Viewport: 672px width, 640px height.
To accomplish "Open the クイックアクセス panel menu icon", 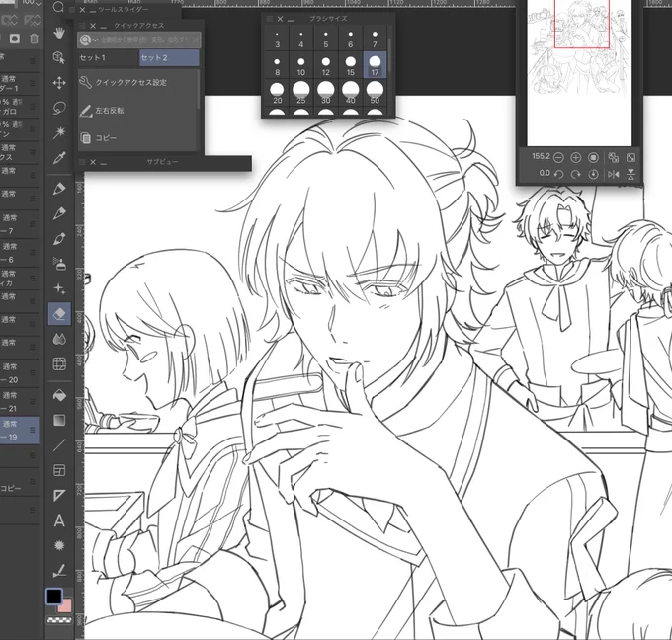I will (83, 26).
